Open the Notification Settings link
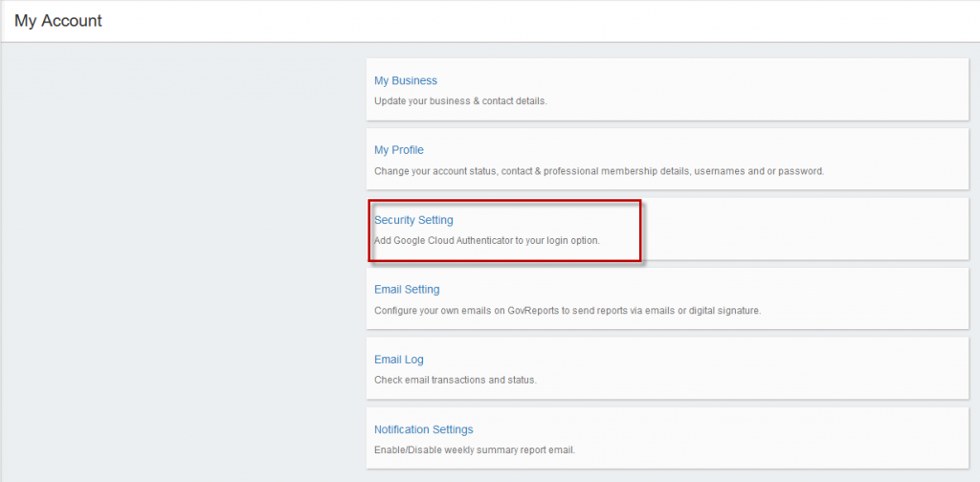Viewport: 980px width, 482px height. [x=424, y=429]
